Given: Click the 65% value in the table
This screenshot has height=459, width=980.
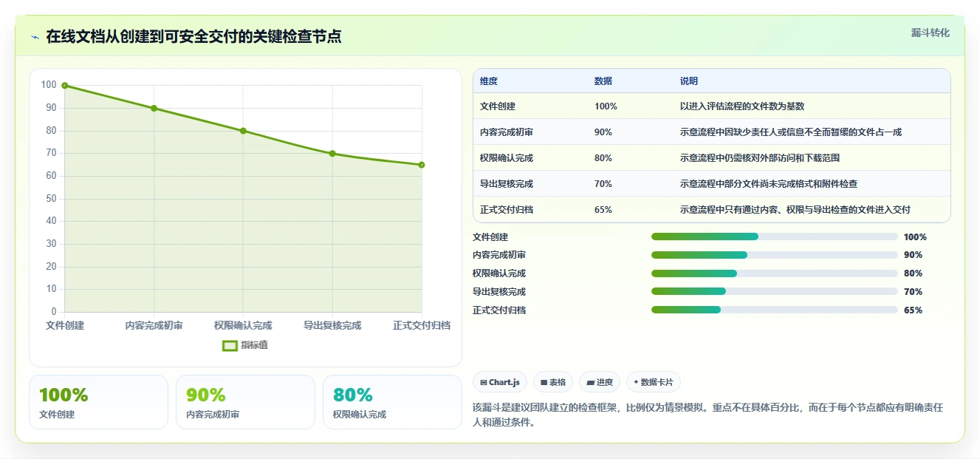Looking at the screenshot, I should [x=603, y=210].
